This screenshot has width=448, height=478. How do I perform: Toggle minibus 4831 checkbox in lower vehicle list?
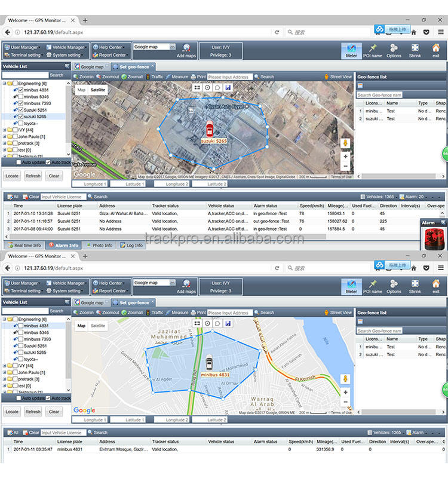20,326
